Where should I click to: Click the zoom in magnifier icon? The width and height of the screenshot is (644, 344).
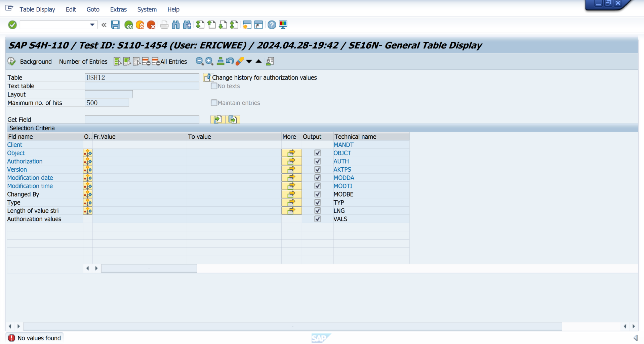[x=209, y=61]
